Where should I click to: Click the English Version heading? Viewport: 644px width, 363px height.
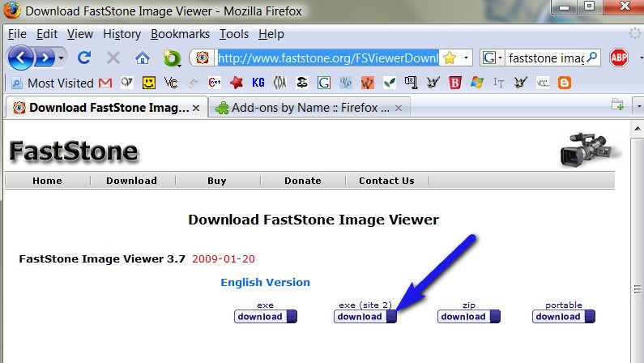click(x=266, y=283)
